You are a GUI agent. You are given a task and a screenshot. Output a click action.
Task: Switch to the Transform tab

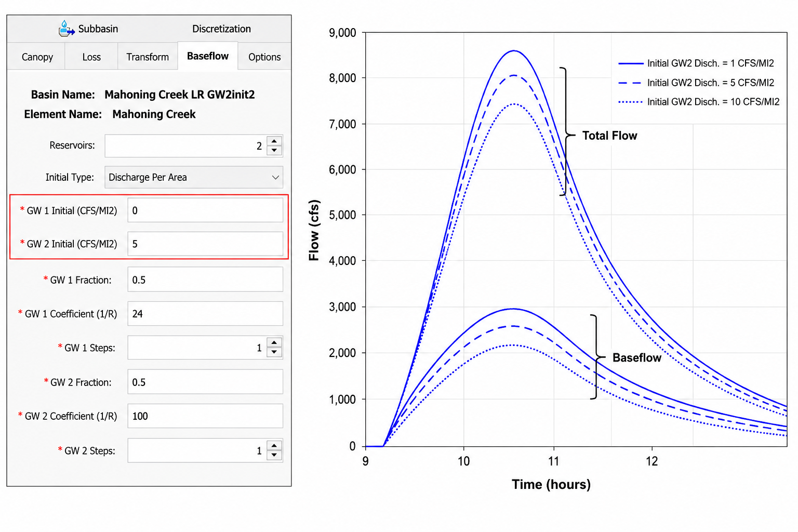click(x=148, y=57)
